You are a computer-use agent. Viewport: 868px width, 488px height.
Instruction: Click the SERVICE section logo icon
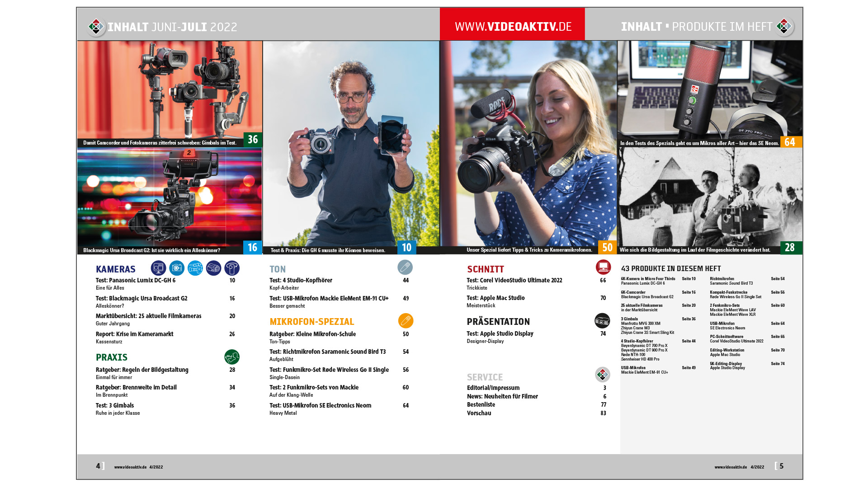(602, 375)
